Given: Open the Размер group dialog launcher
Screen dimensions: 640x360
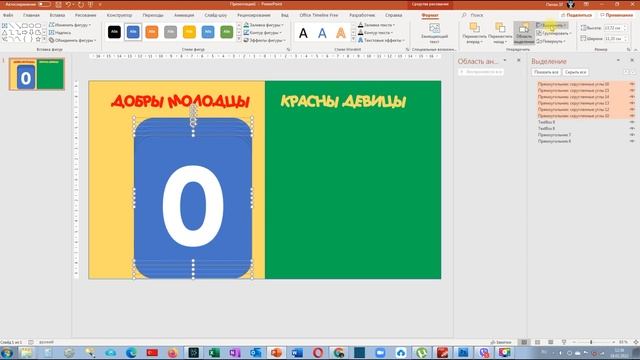Looking at the screenshot, I should click(x=629, y=49).
